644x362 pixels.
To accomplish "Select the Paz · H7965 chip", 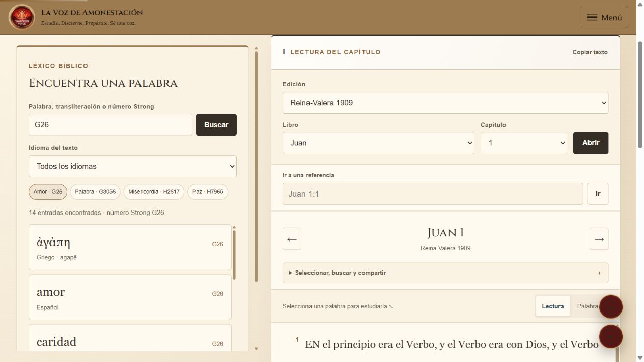I will tap(208, 192).
